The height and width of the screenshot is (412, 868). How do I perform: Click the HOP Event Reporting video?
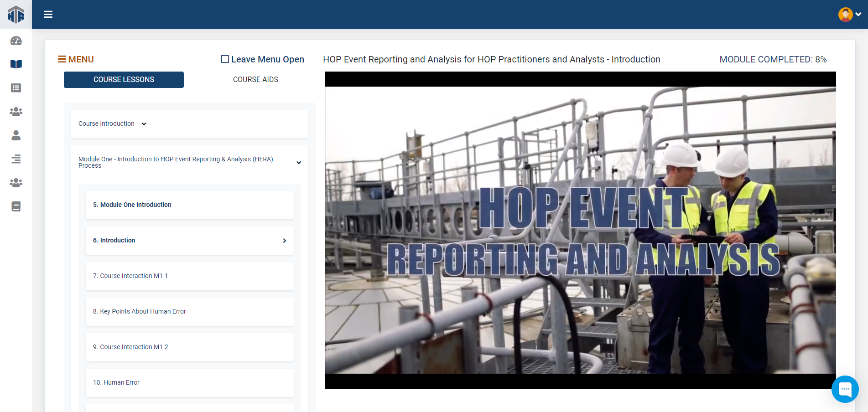click(x=580, y=230)
